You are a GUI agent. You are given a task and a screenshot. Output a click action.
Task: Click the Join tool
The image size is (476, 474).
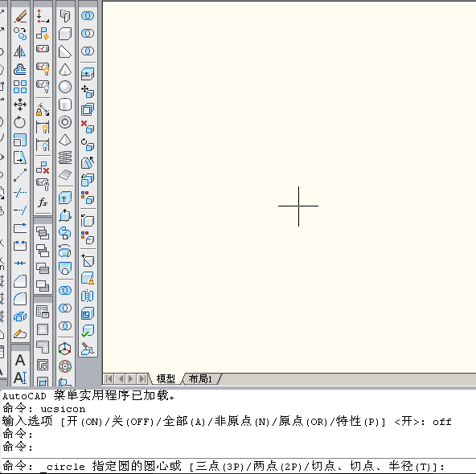pyautogui.click(x=20, y=263)
